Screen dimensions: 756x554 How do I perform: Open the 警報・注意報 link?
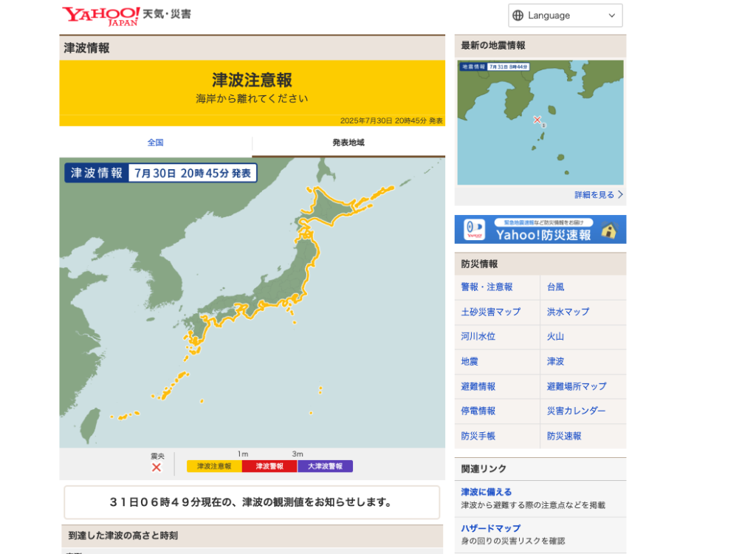tap(487, 287)
